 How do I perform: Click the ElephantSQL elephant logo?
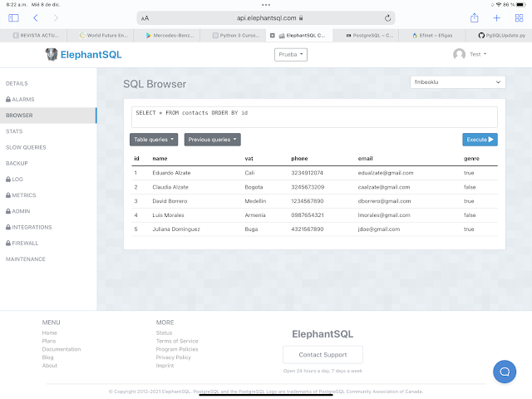point(52,54)
